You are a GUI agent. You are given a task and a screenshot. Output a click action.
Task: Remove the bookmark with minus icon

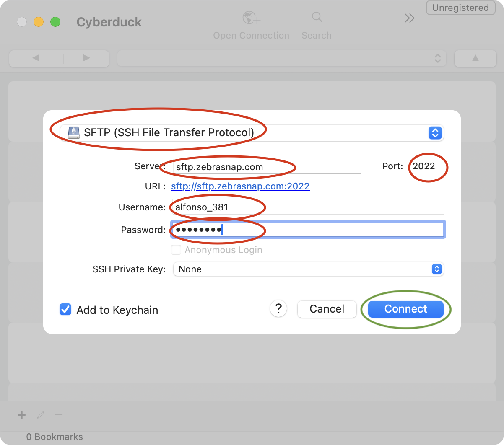[x=59, y=415]
